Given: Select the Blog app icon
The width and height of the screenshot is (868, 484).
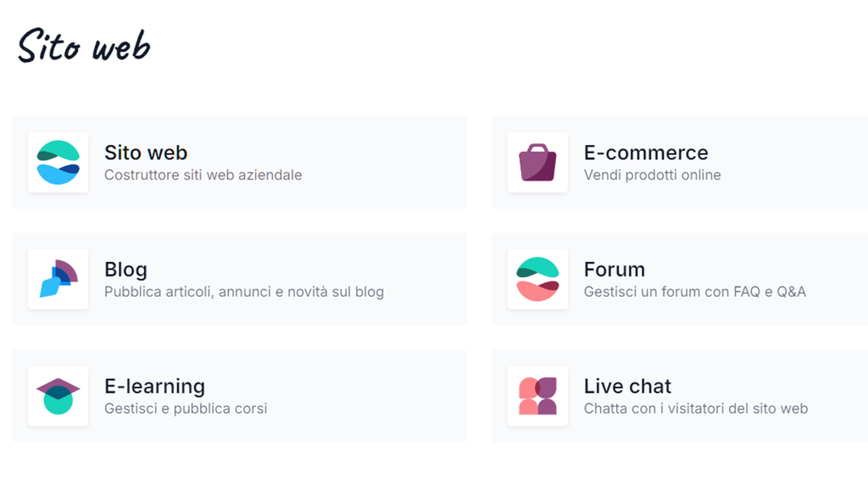Looking at the screenshot, I should click(x=58, y=279).
